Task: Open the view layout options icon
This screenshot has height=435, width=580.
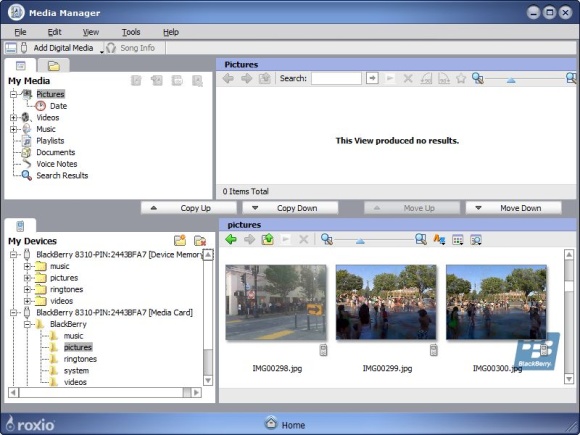Action: click(458, 240)
